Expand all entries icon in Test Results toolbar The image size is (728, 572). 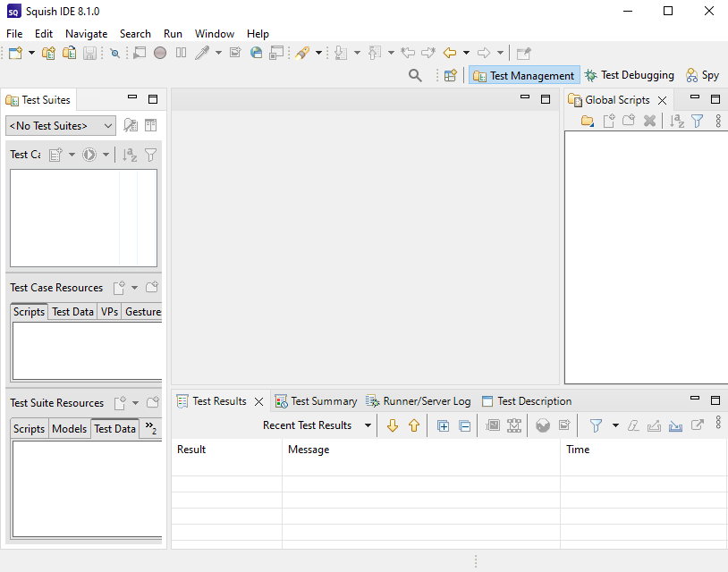[x=443, y=425]
